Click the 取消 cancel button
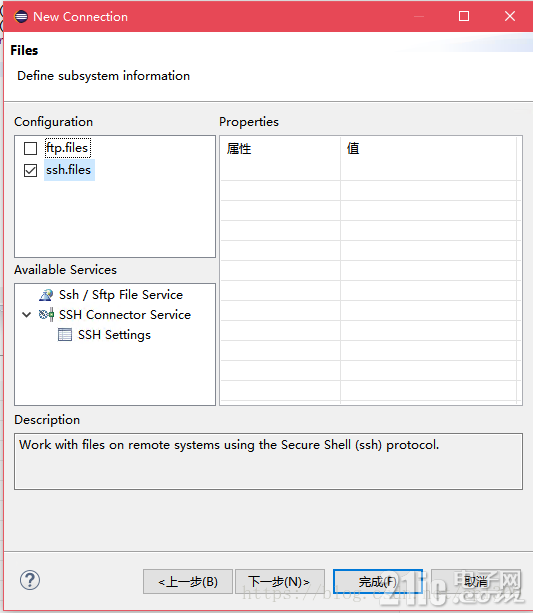533x613 pixels. (476, 582)
